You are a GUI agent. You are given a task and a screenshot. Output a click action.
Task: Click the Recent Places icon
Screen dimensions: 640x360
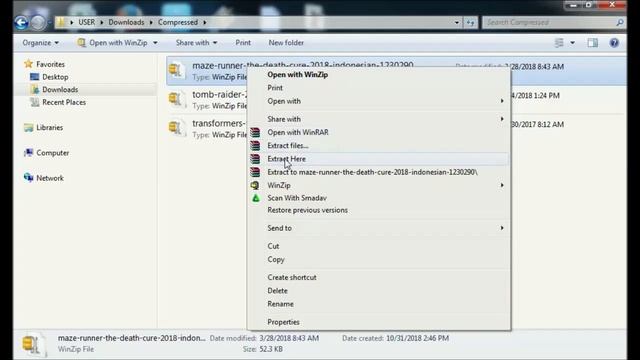coord(35,102)
